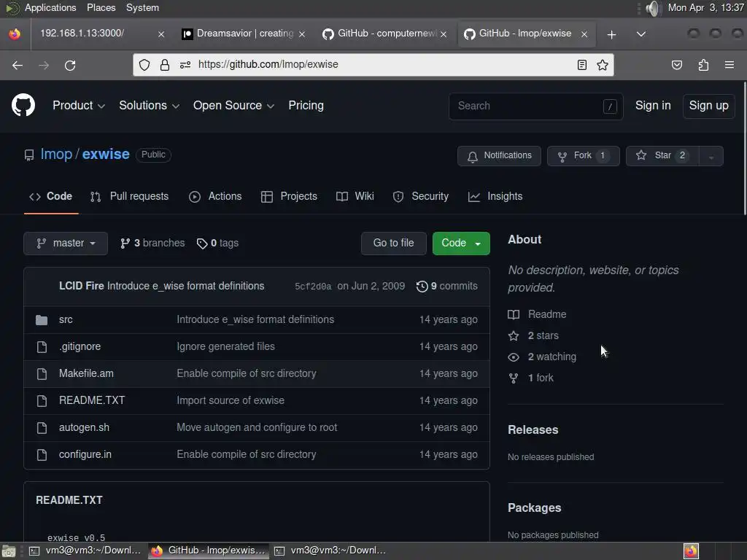Click the volume speaker icon in system panel
This screenshot has height=560, width=747.
click(x=654, y=8)
